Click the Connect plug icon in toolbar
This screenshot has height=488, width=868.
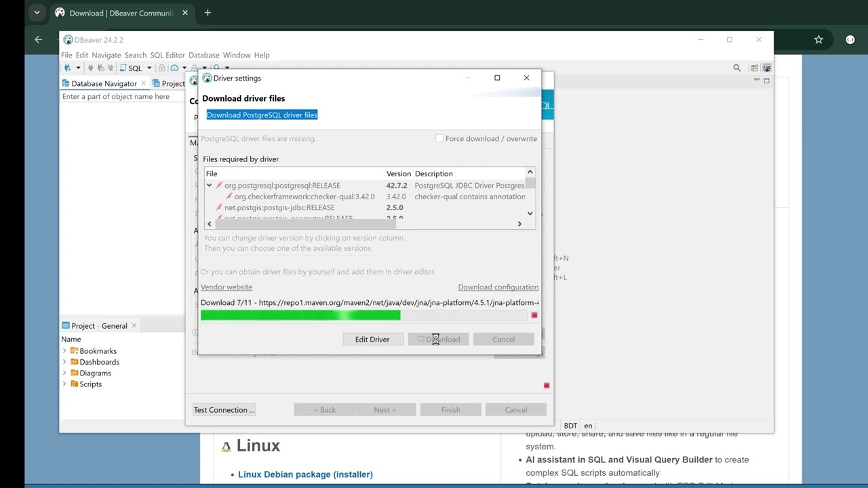[x=91, y=68]
